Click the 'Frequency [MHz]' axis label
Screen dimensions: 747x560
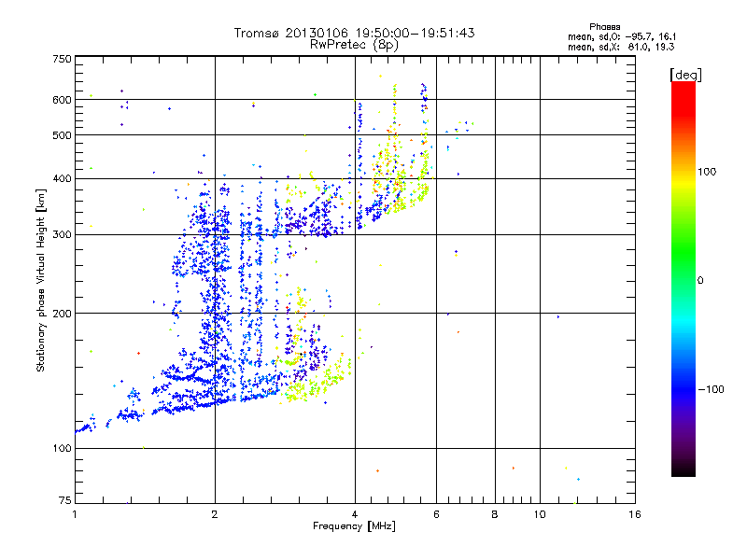(354, 526)
